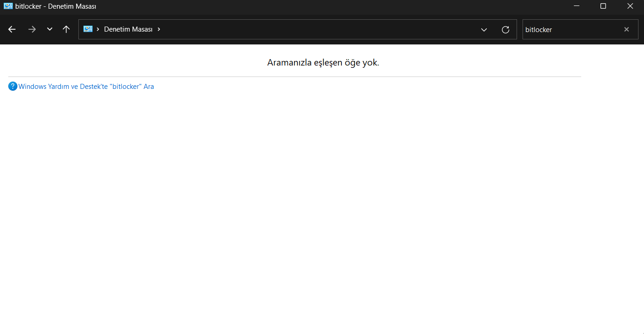This screenshot has width=644, height=334.
Task: Search Windows Yardım ve Destek for bitlocker
Action: tap(86, 86)
